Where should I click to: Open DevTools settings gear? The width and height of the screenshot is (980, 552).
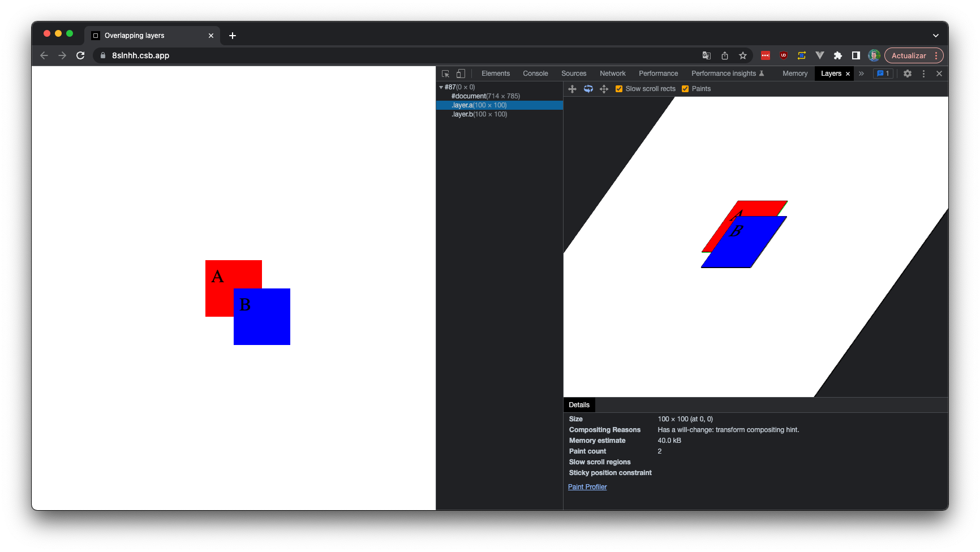[908, 74]
